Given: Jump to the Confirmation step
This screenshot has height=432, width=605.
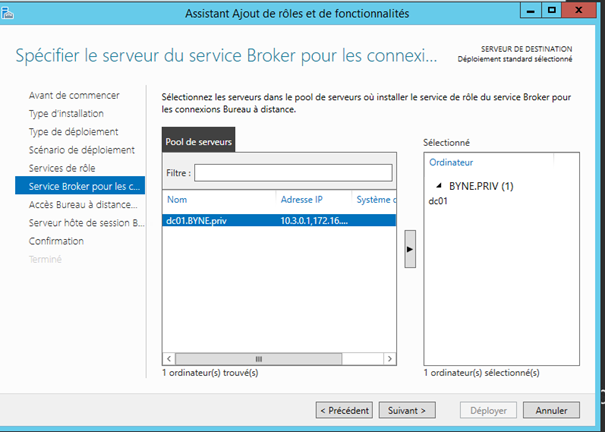Looking at the screenshot, I should click(x=56, y=241).
